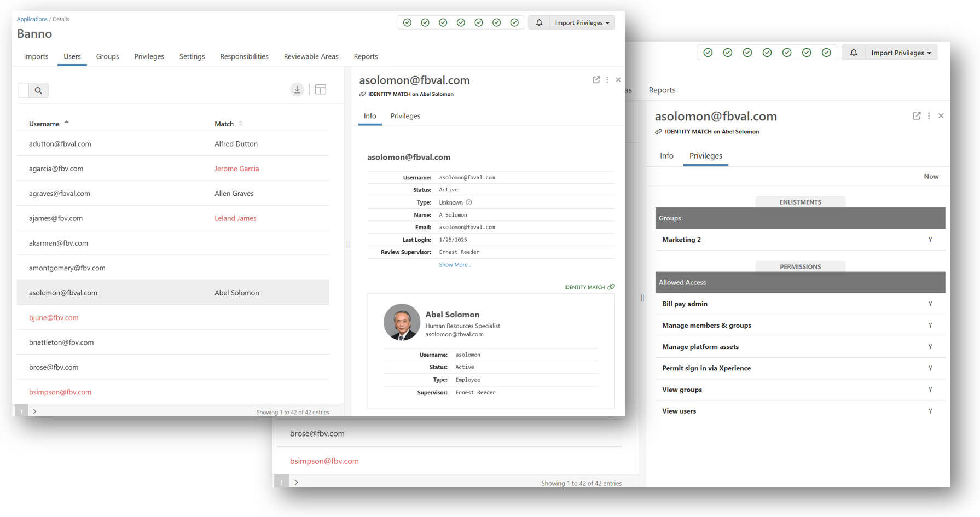The image size is (980, 517).
Task: Sort the list by Match column
Action: click(x=224, y=124)
